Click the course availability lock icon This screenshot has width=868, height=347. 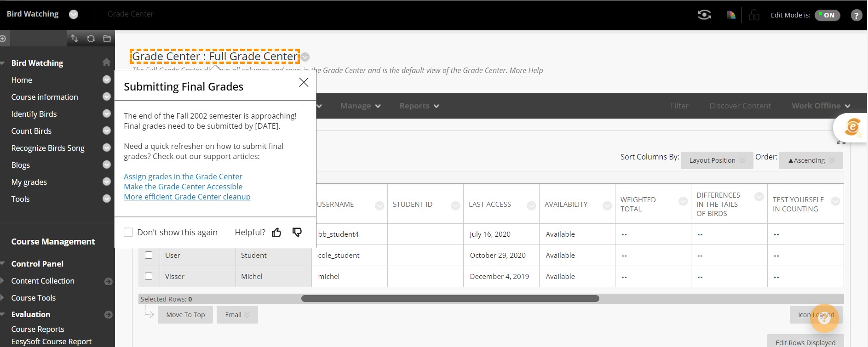point(754,15)
